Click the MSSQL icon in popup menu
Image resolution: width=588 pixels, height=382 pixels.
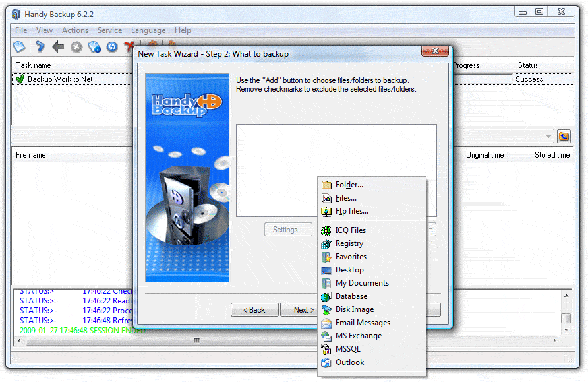(x=326, y=349)
